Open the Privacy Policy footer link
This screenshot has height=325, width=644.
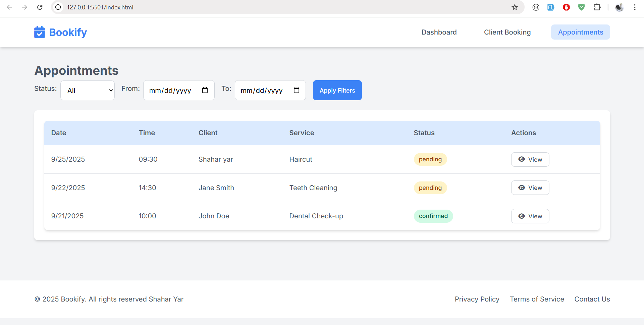477,299
